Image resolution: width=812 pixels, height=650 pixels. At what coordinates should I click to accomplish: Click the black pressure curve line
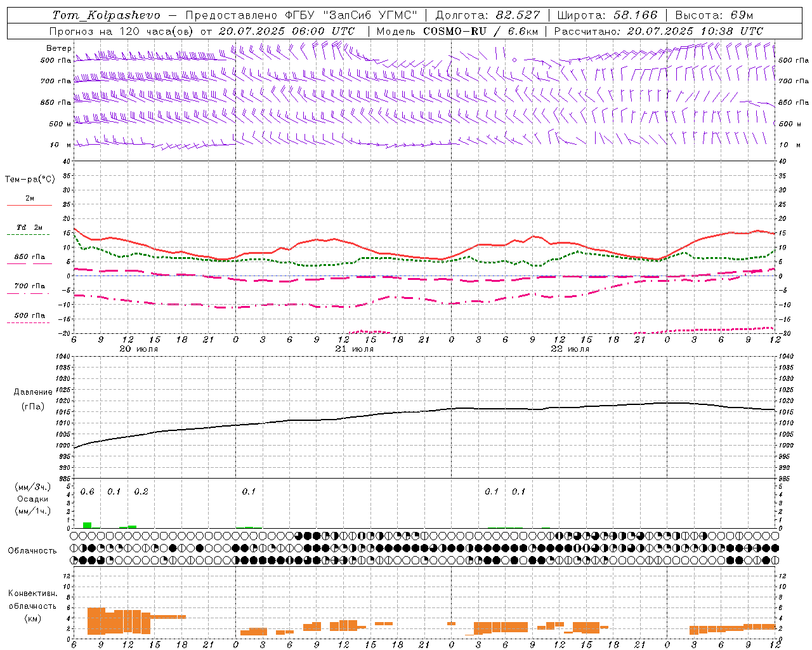tap(425, 411)
